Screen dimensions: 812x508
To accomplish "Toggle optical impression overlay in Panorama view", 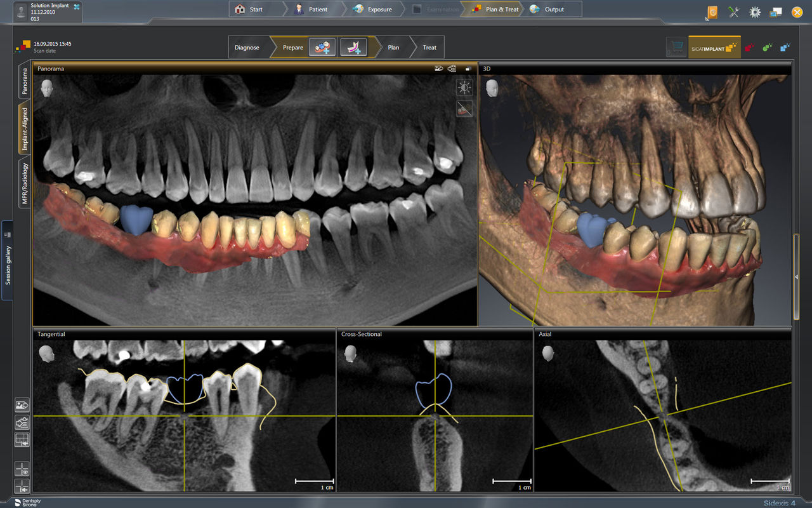I will pos(464,109).
